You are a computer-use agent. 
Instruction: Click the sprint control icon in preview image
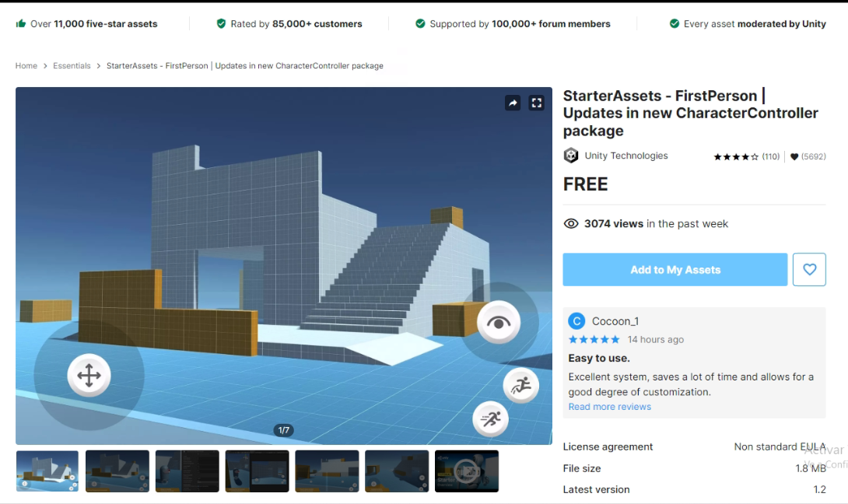click(x=491, y=419)
